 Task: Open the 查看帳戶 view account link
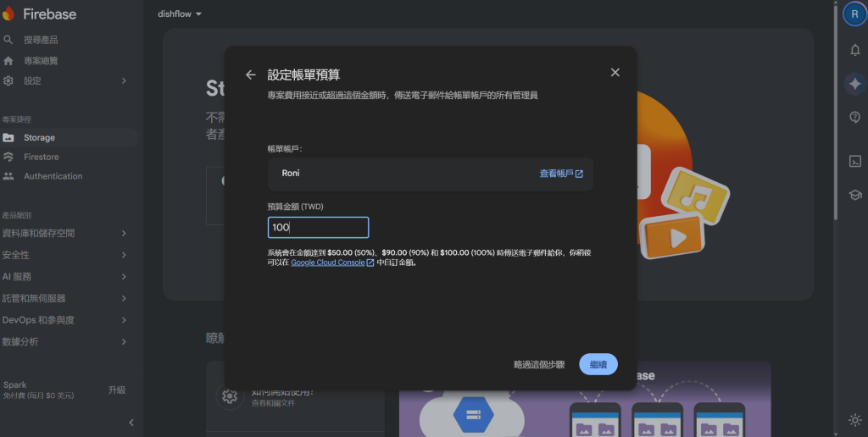point(561,174)
